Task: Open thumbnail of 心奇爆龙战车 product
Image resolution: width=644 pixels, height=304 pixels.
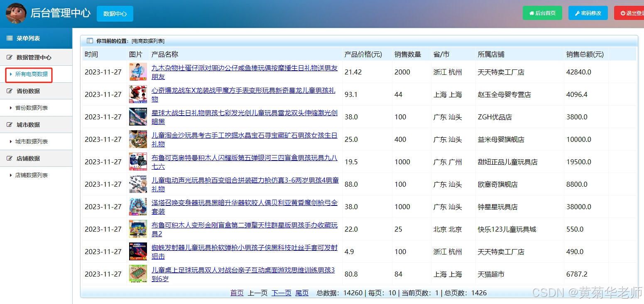Action: pyautogui.click(x=138, y=94)
